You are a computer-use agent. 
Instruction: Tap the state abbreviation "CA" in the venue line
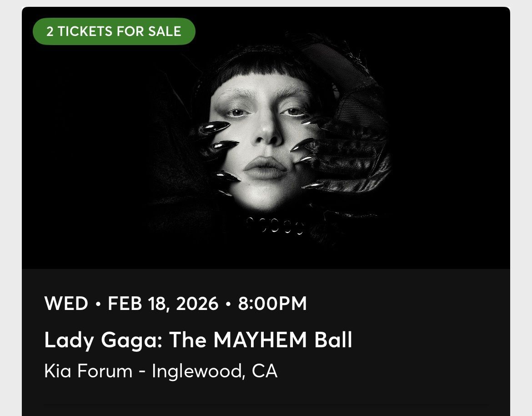pyautogui.click(x=264, y=371)
